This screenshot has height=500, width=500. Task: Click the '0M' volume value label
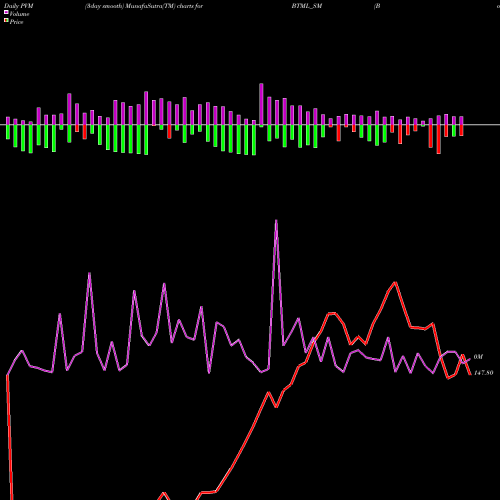point(478,357)
